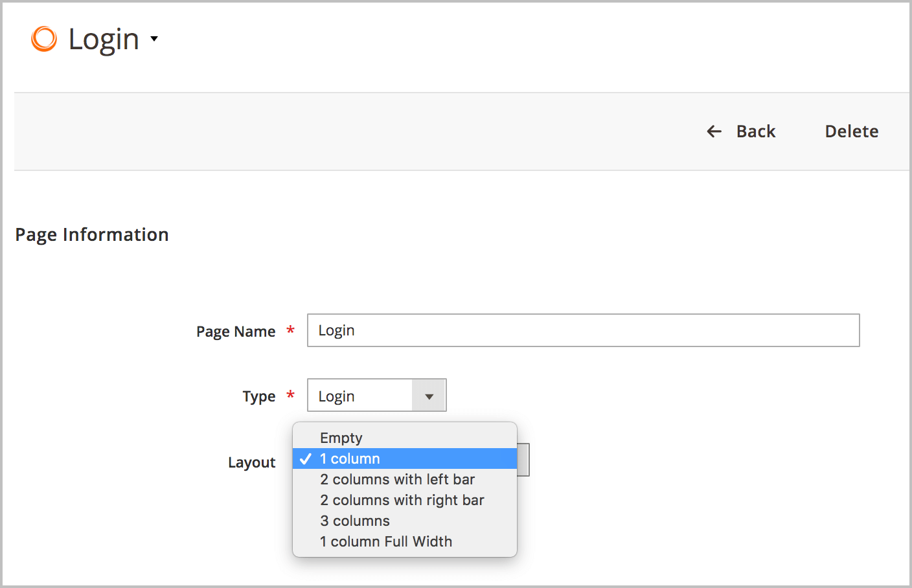Click the 'Page Information' section heading
The image size is (912, 588).
click(x=91, y=234)
